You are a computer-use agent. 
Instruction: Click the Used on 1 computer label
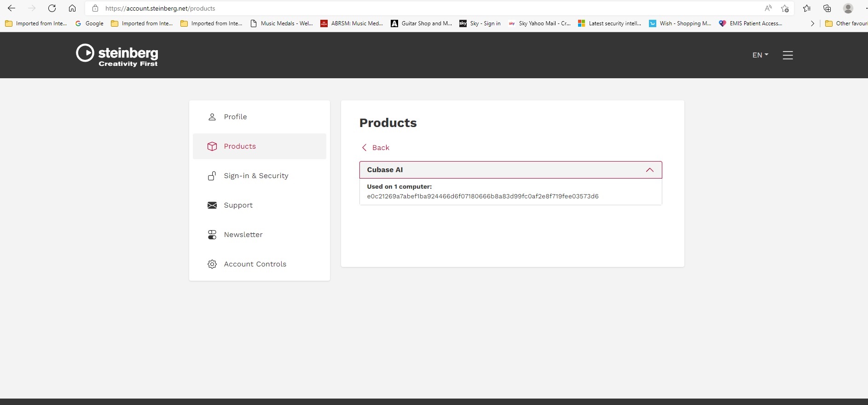[399, 187]
